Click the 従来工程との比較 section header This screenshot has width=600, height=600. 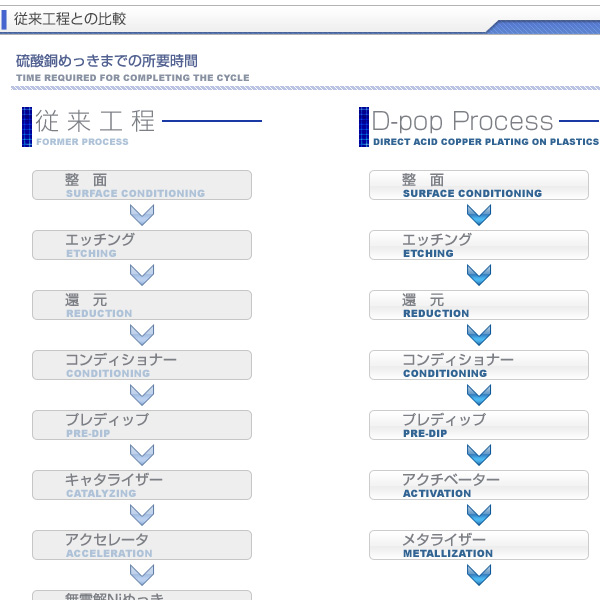pyautogui.click(x=70, y=19)
